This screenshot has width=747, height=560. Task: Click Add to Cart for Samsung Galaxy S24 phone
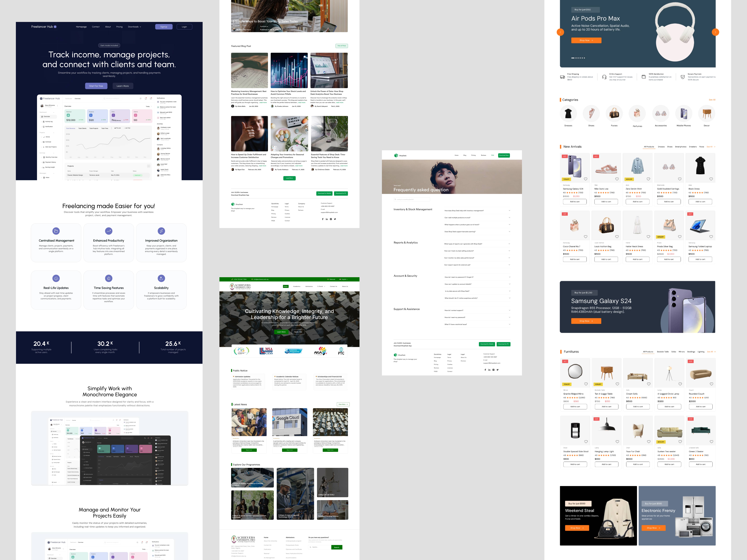tap(575, 201)
